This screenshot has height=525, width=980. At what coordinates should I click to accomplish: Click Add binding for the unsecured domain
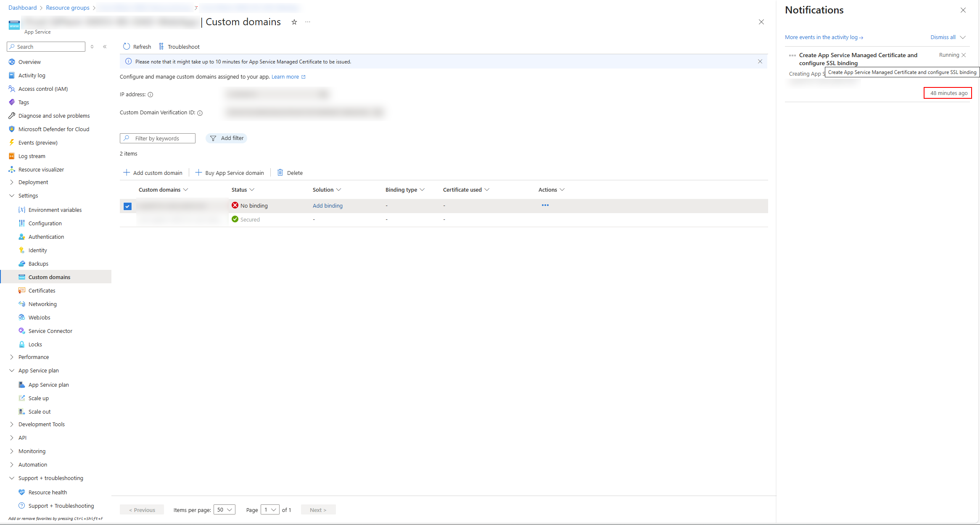328,206
